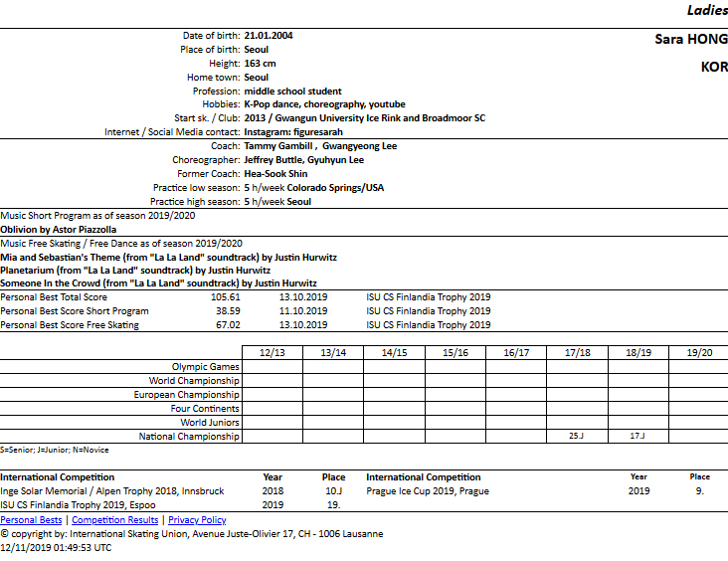Click the 17.J National Championship result cell

(x=637, y=436)
